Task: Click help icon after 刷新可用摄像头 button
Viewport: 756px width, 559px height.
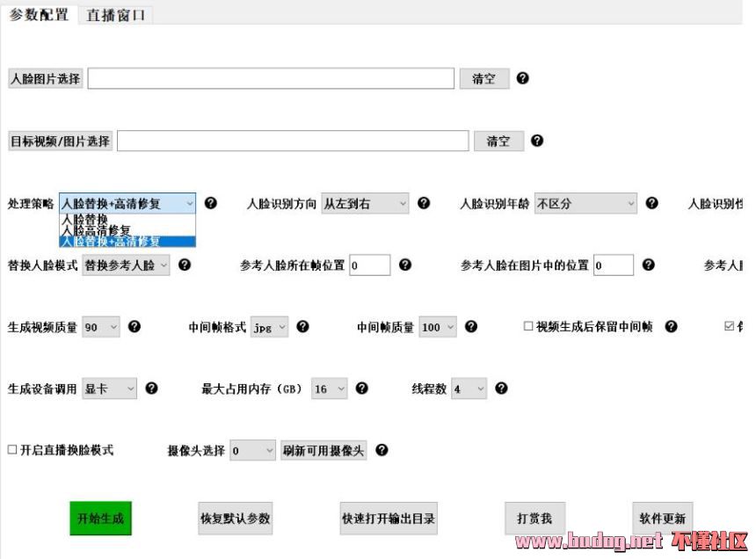Action: [x=382, y=450]
